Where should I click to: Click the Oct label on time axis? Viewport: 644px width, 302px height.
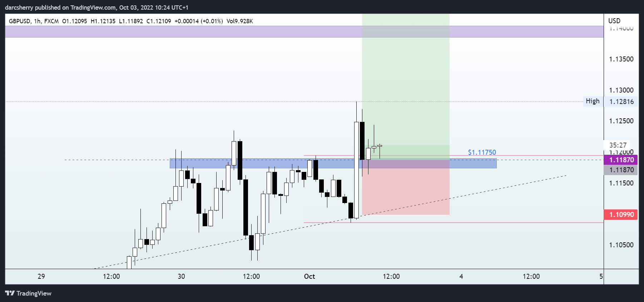click(309, 276)
